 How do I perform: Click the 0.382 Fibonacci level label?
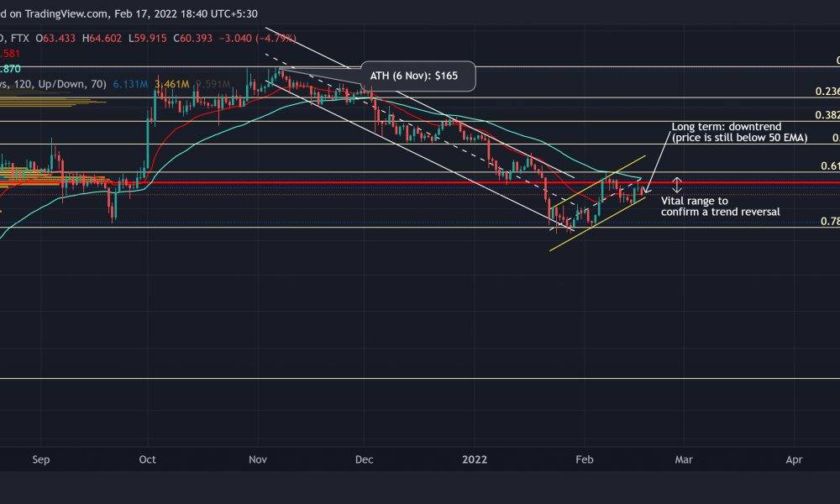click(x=827, y=115)
